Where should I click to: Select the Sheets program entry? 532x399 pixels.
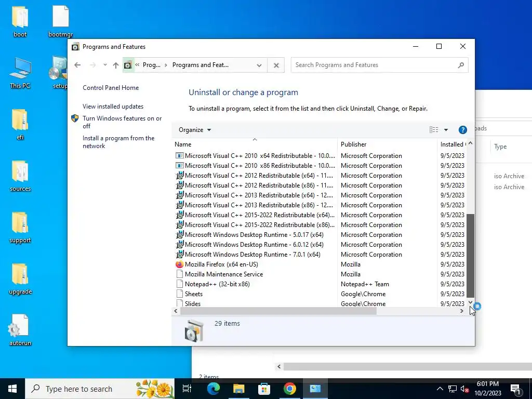click(189, 294)
